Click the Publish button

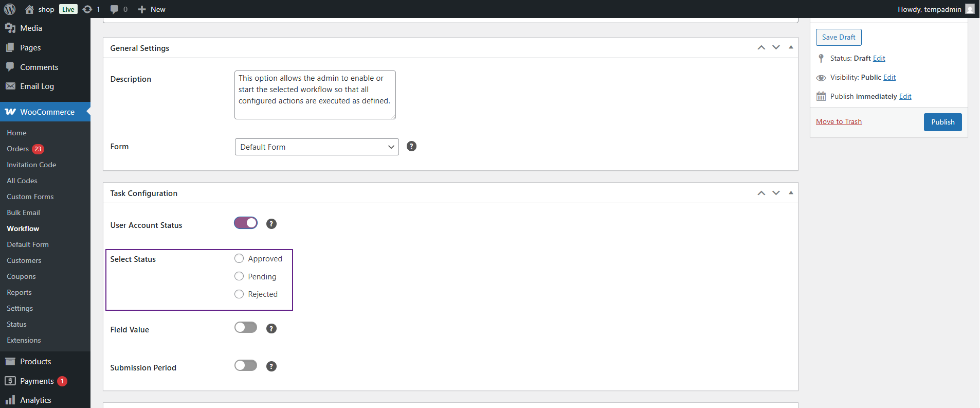942,122
